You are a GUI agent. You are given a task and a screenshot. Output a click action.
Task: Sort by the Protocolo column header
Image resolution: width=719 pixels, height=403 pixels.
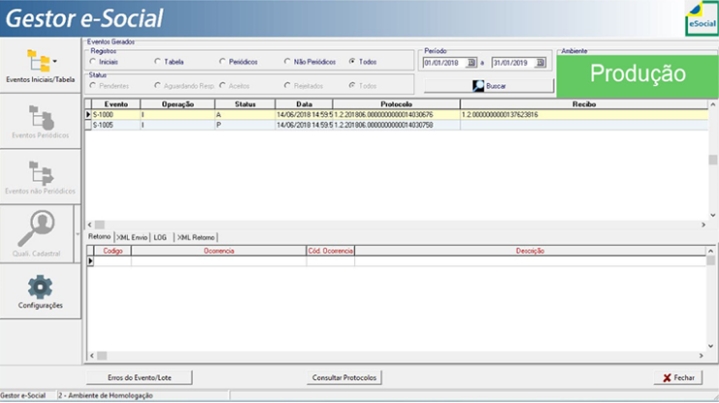[396, 104]
